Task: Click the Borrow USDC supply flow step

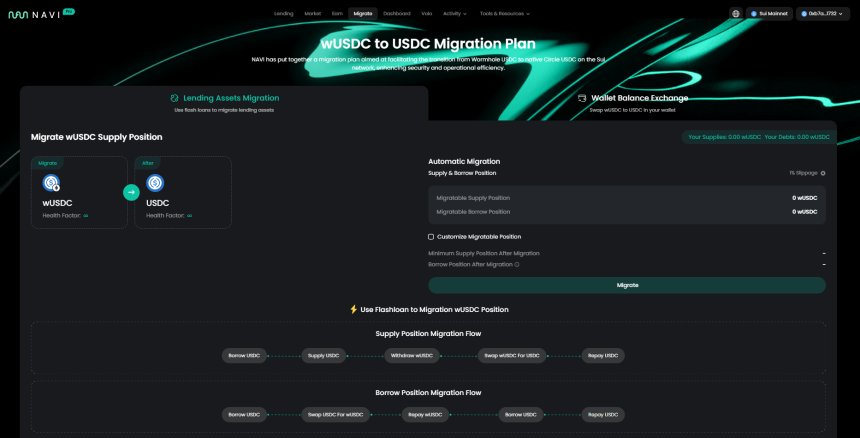Action: pyautogui.click(x=244, y=356)
